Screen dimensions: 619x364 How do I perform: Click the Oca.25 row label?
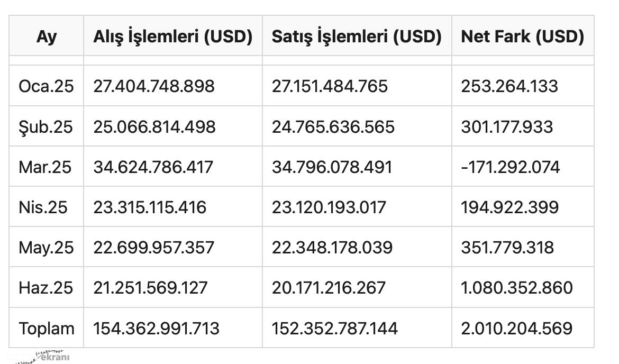[x=46, y=86]
